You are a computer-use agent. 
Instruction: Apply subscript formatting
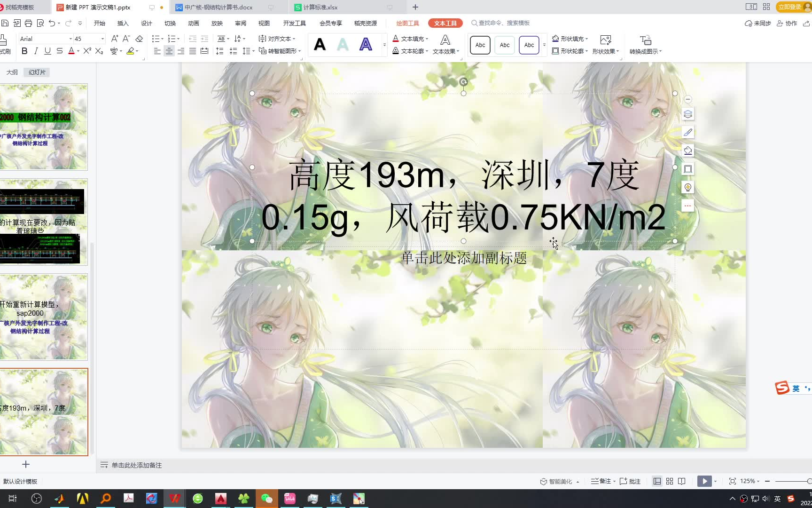pyautogui.click(x=99, y=51)
